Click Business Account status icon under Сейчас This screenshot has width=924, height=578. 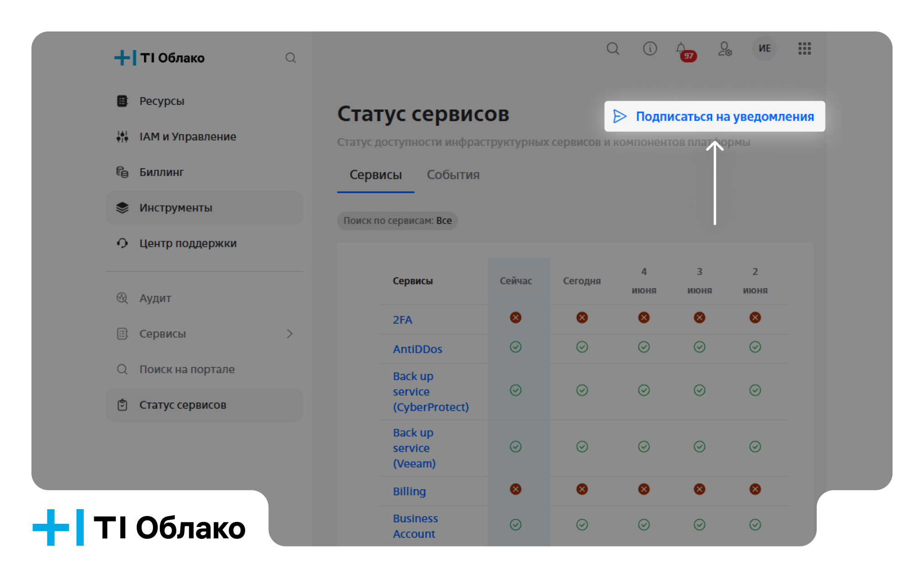point(516,525)
